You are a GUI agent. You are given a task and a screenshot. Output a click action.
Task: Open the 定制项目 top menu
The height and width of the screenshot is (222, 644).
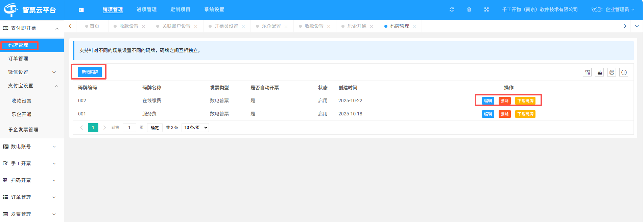(x=180, y=9)
